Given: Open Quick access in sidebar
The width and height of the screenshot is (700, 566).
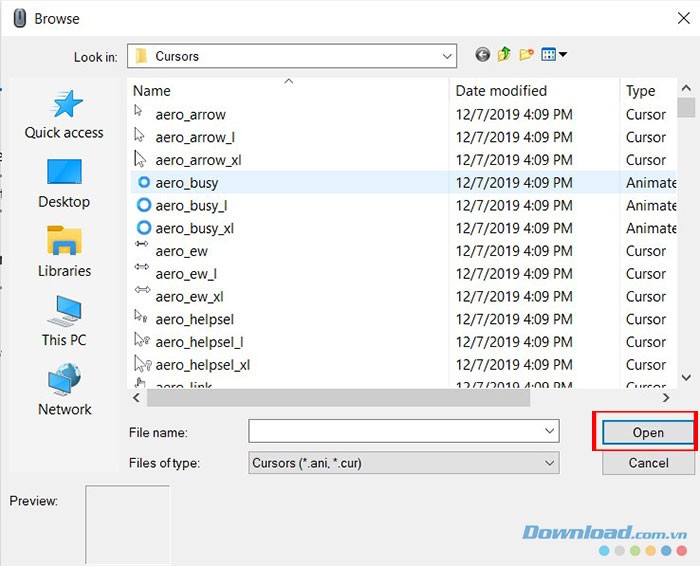Looking at the screenshot, I should click(64, 115).
